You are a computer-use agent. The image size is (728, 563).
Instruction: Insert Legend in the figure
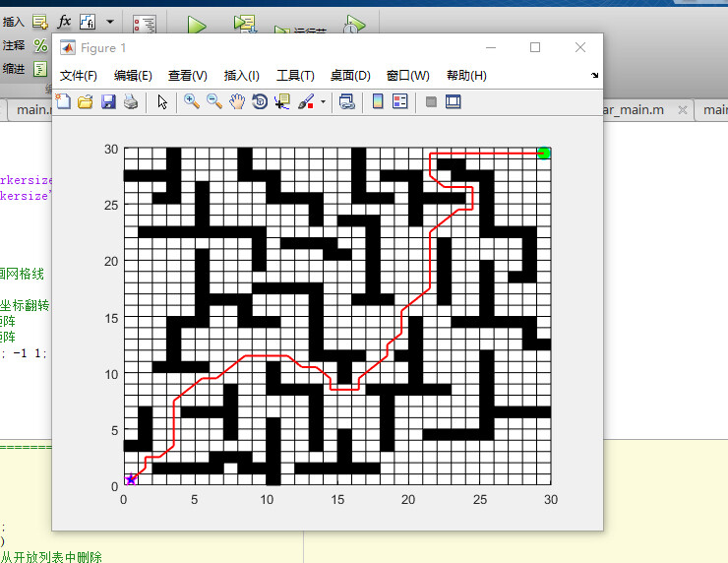coord(399,101)
